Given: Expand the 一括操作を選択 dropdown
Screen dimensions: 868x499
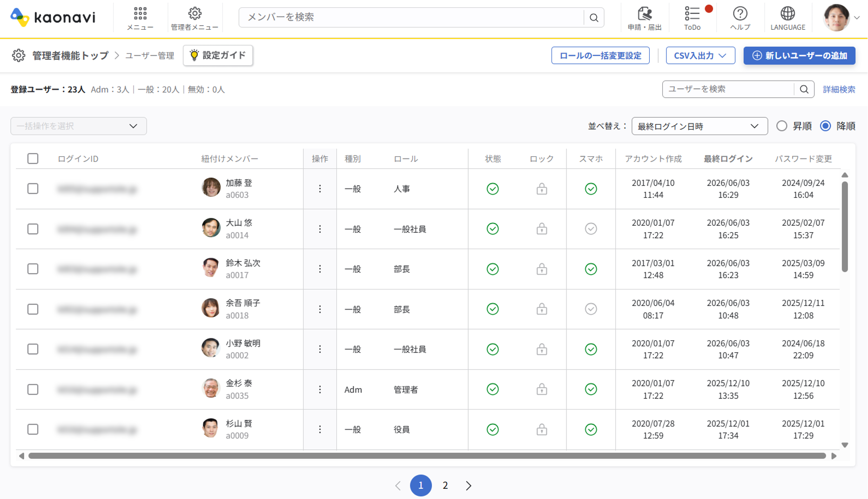Looking at the screenshot, I should [79, 126].
